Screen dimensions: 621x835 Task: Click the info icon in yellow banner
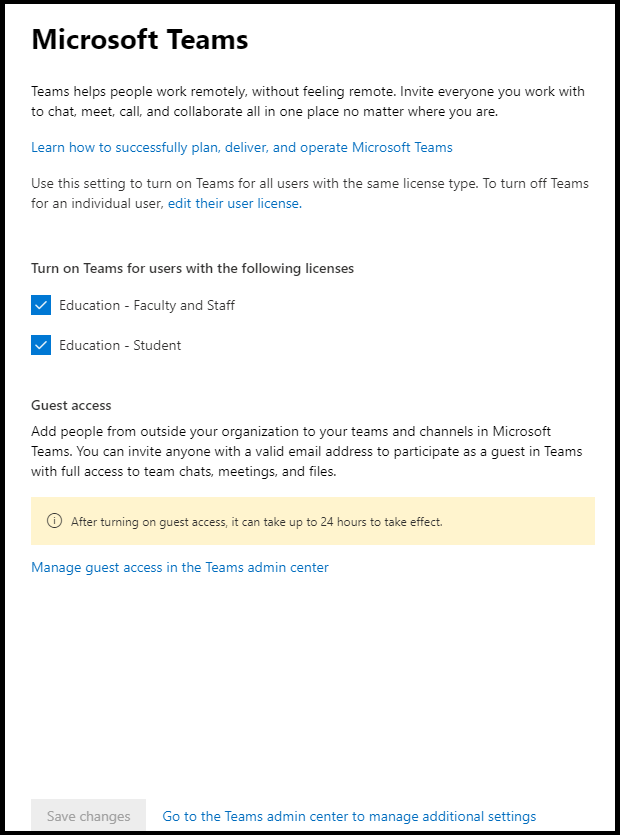click(54, 521)
